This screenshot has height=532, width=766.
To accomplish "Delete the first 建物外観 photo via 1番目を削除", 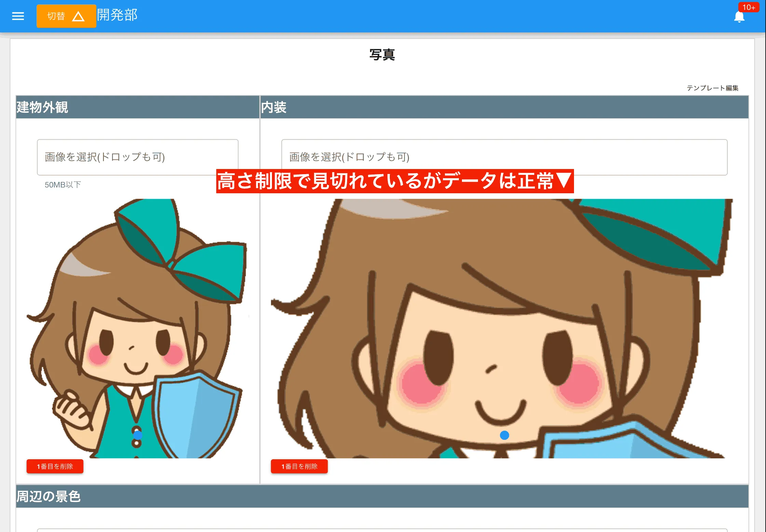I will pyautogui.click(x=55, y=466).
